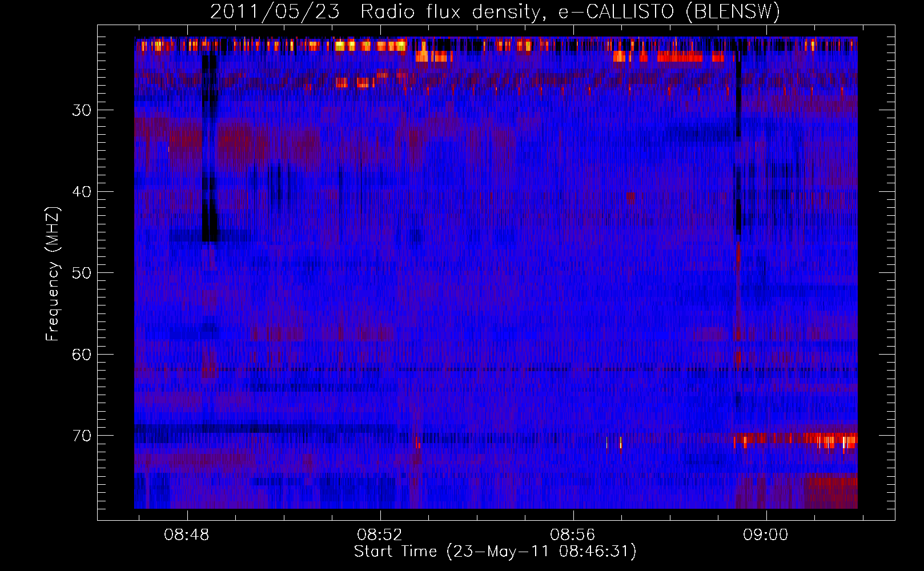Click the frequency tick label '60'
This screenshot has width=924, height=571.
(x=82, y=355)
